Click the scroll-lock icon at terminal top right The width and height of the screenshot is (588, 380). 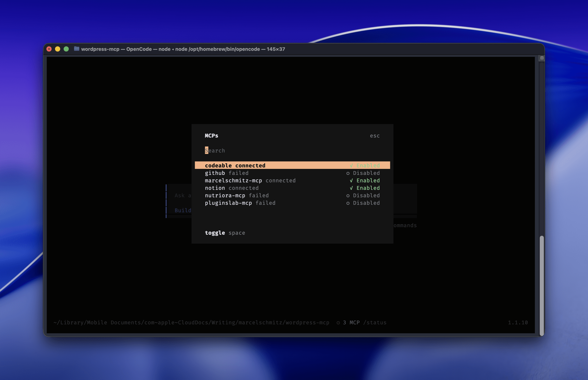pyautogui.click(x=542, y=58)
